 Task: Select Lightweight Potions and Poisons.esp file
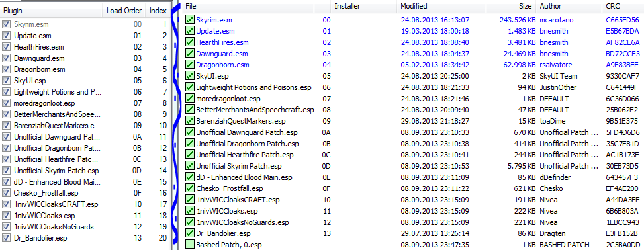point(253,87)
